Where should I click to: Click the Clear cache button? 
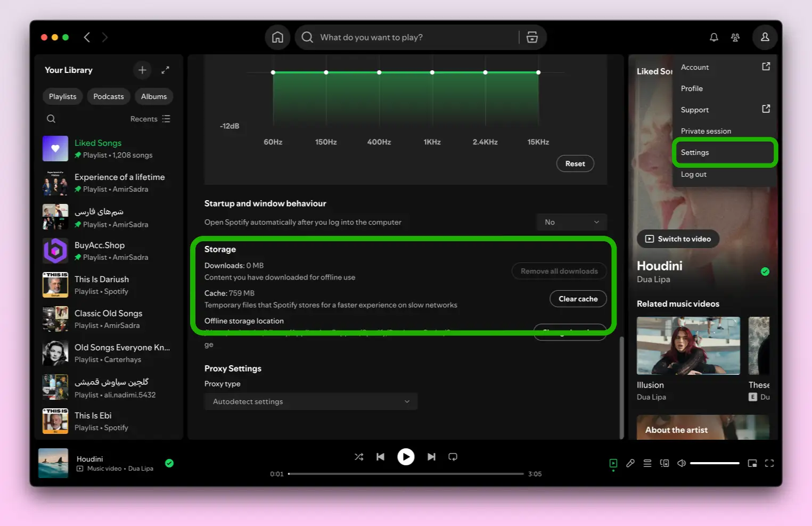tap(578, 299)
